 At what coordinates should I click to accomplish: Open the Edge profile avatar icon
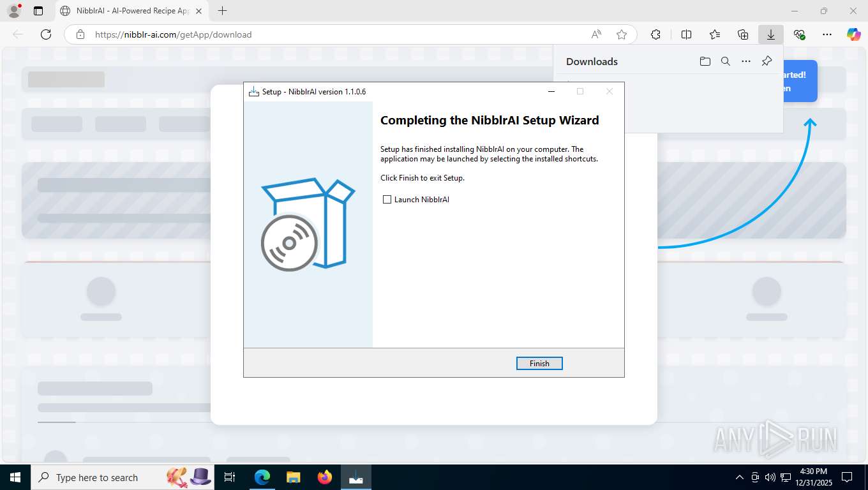coord(13,11)
